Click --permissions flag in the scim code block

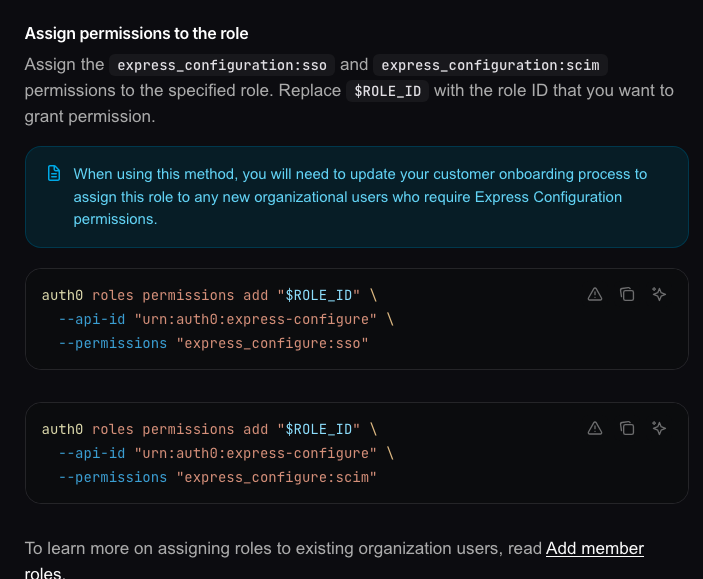coord(113,477)
